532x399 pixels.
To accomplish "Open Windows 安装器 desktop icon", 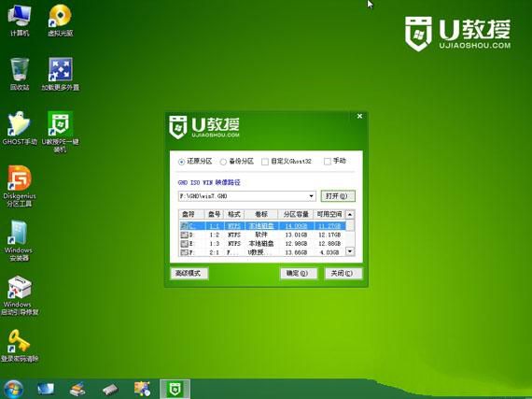I will (19, 240).
